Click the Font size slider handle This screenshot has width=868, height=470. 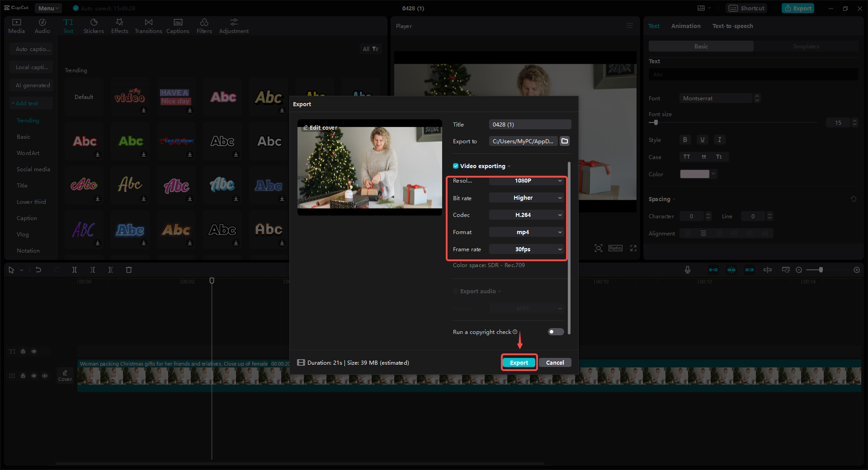(656, 122)
